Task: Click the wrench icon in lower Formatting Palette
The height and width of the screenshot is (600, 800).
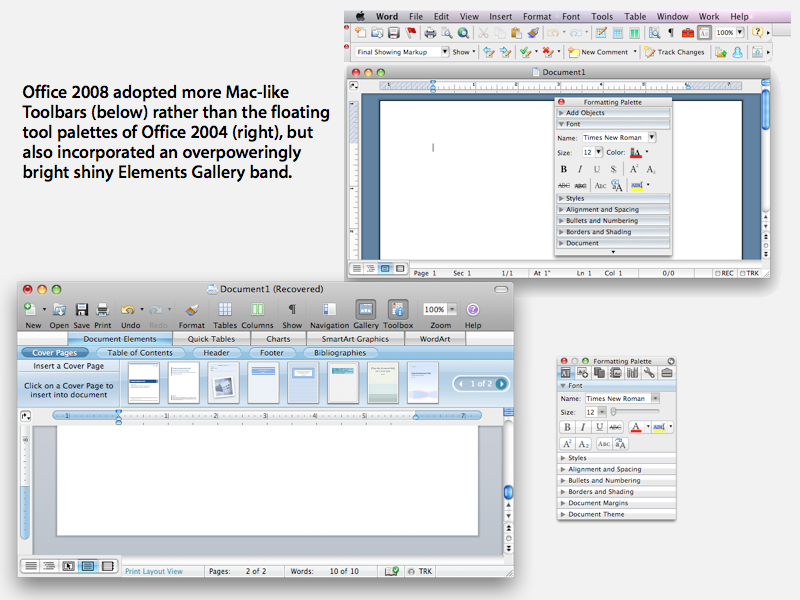Action: pyautogui.click(x=649, y=373)
